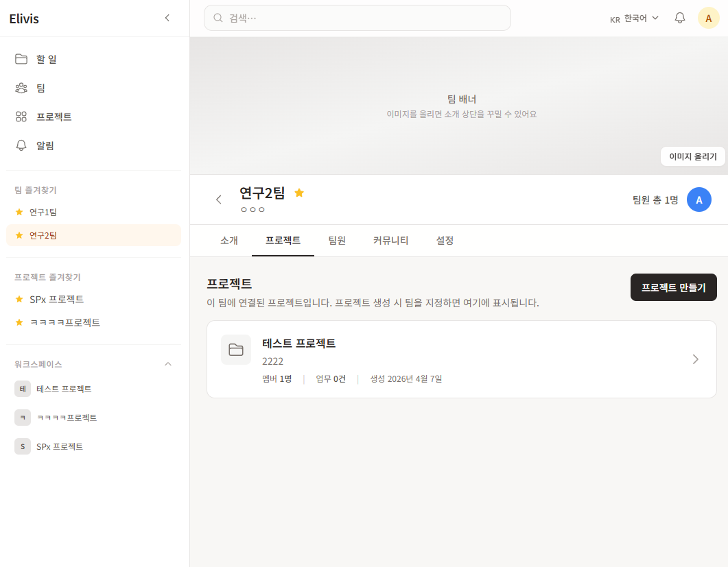
Task: Open SPx 프로젝트 in project favorites
Action: tap(56, 299)
